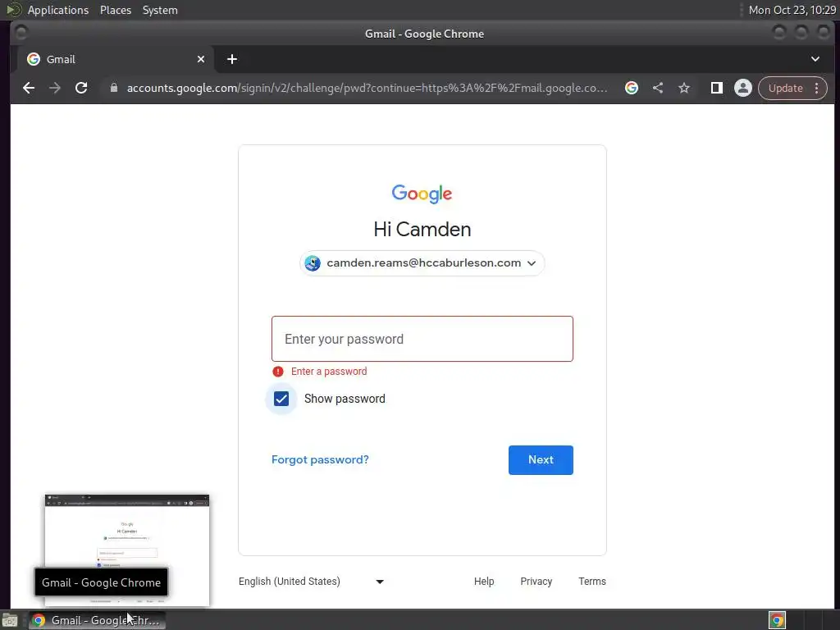Click the red error icon beside Enter a password
840x630 pixels.
click(x=278, y=372)
